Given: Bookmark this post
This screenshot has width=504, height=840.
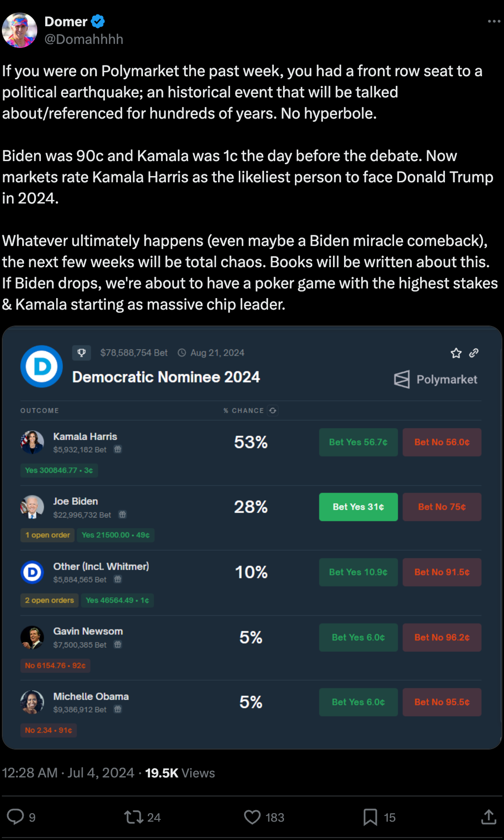Looking at the screenshot, I should pyautogui.click(x=370, y=817).
